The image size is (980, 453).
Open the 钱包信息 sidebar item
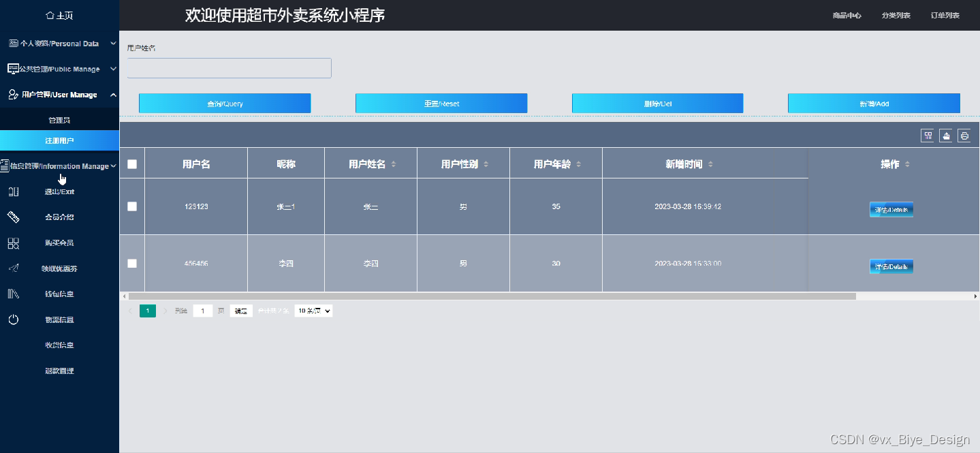coord(59,294)
